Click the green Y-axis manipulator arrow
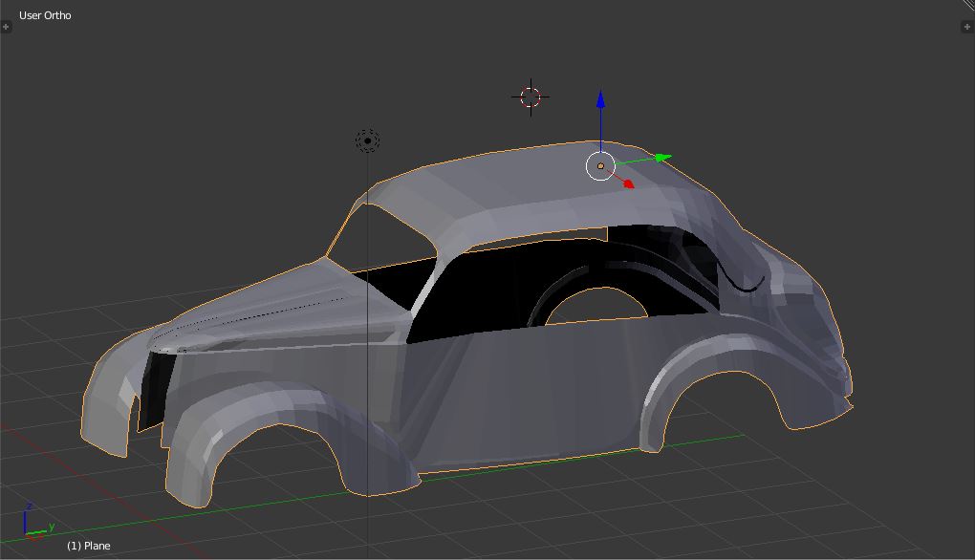Image resolution: width=975 pixels, height=560 pixels. pyautogui.click(x=661, y=158)
